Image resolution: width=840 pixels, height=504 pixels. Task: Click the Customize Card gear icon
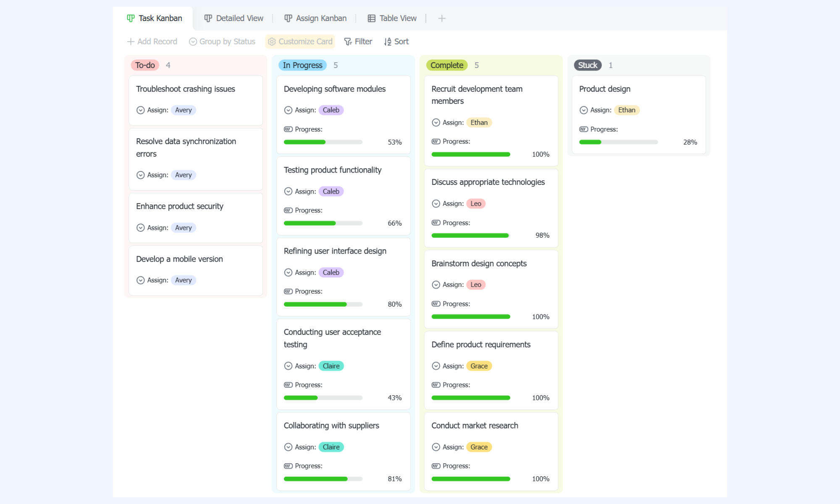272,42
